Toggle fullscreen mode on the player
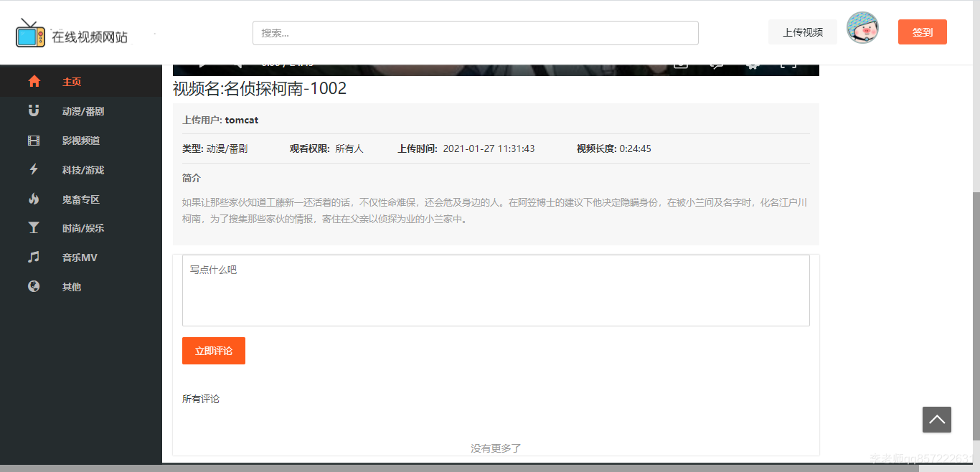 [788, 65]
